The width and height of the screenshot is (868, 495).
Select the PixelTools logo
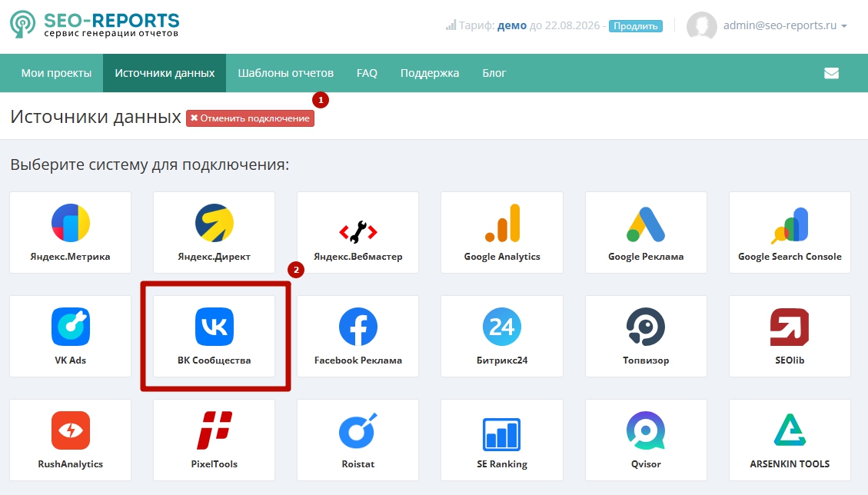(215, 430)
